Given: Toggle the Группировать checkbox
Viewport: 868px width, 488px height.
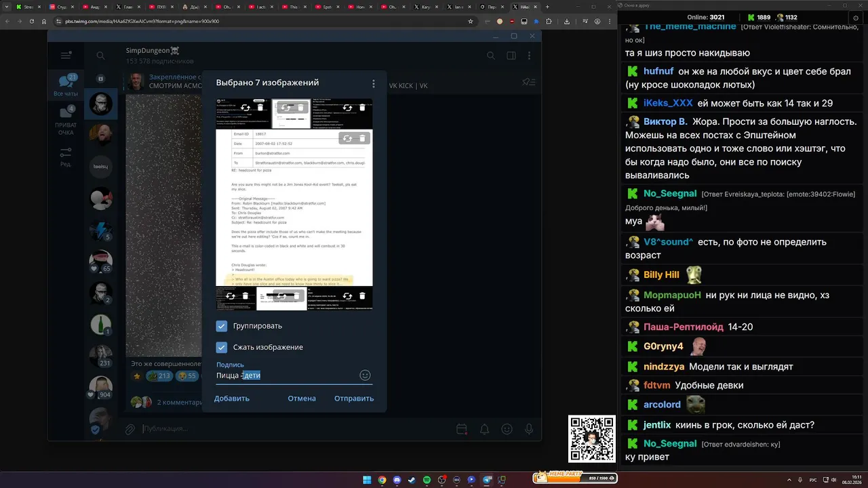Looking at the screenshot, I should [x=221, y=326].
